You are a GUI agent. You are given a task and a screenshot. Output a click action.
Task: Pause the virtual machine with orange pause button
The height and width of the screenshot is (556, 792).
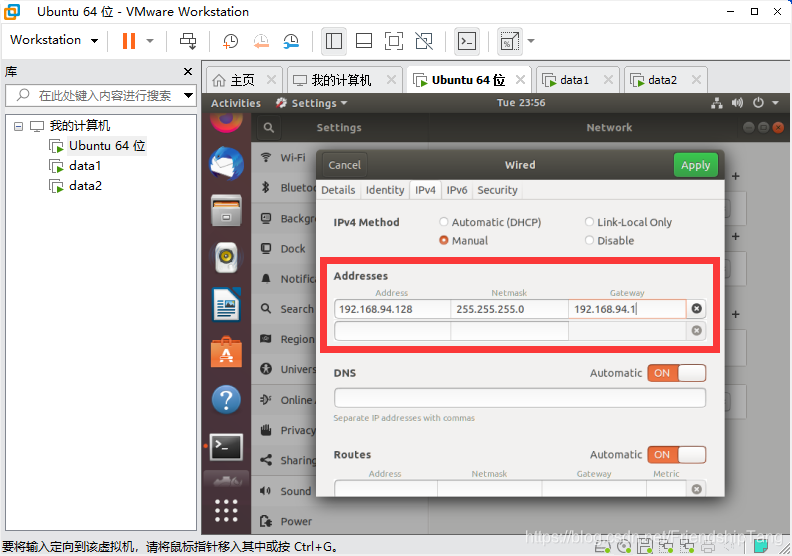[129, 41]
